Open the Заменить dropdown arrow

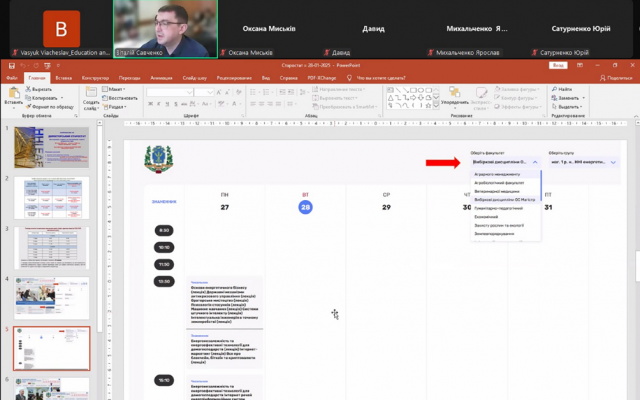click(583, 98)
